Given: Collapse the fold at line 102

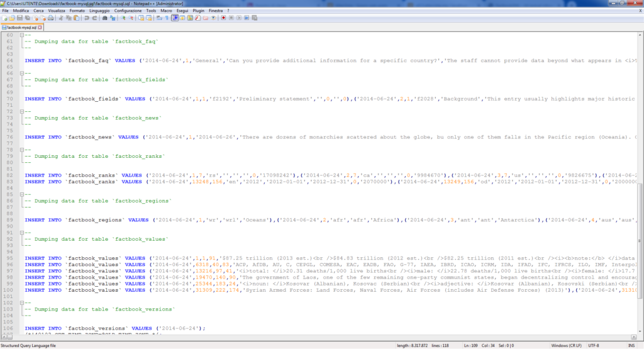Looking at the screenshot, I should [21, 302].
